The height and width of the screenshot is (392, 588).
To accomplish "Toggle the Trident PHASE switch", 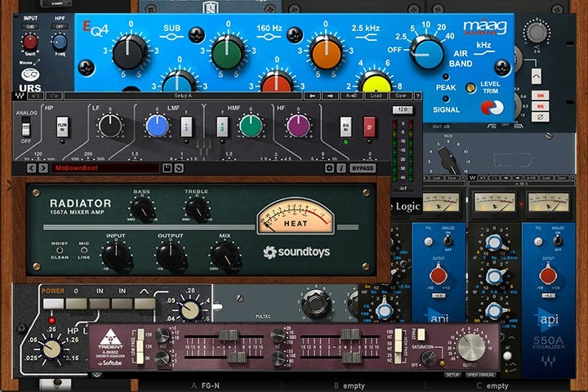I will point(421,335).
